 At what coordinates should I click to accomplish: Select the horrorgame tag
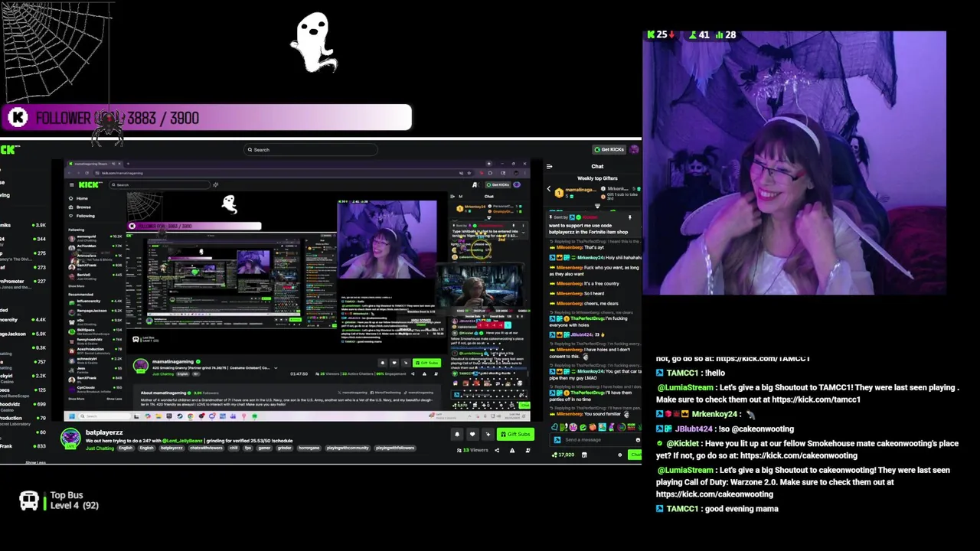(309, 448)
